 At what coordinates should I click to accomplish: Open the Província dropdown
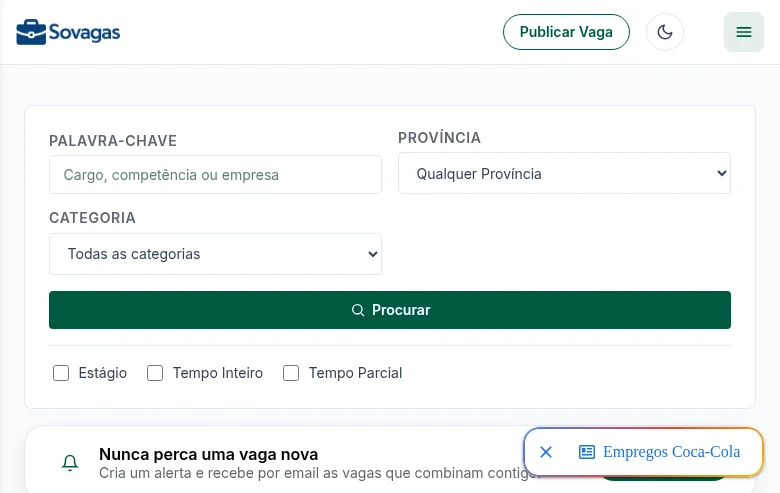point(564,173)
